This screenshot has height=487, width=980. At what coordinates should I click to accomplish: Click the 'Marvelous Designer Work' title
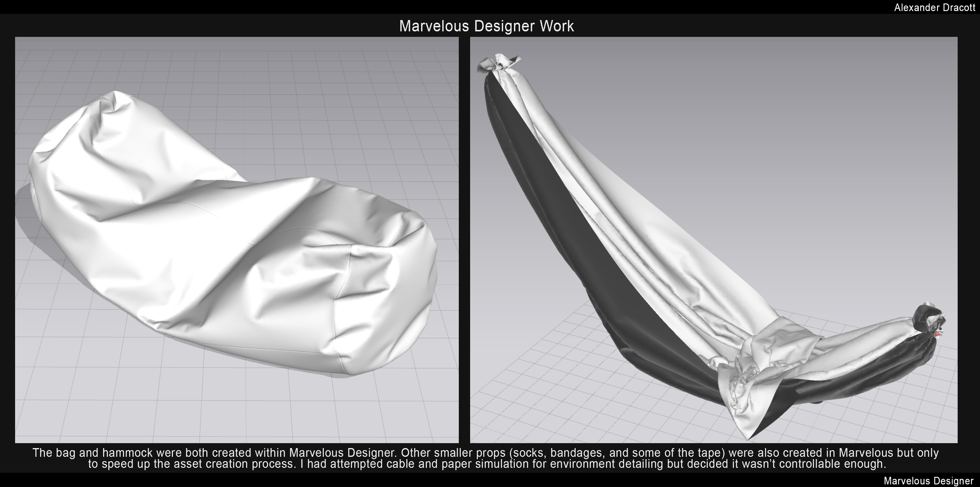[x=486, y=26]
